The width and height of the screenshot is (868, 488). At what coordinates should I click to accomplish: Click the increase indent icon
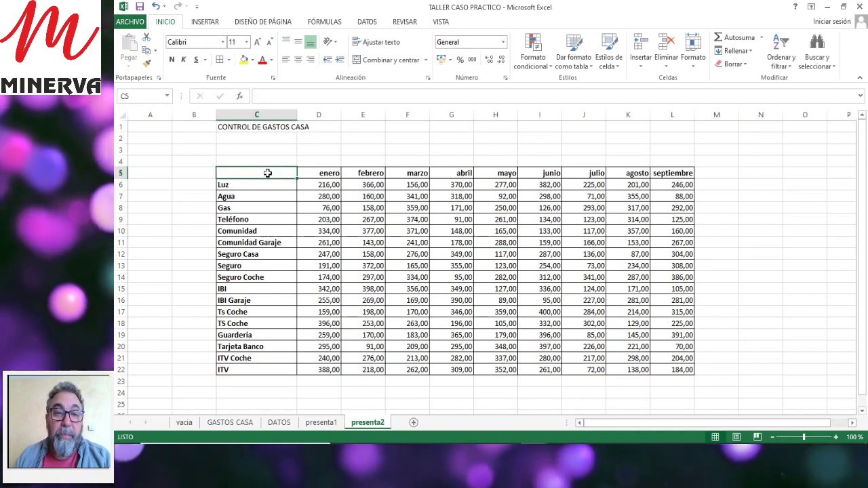(339, 60)
